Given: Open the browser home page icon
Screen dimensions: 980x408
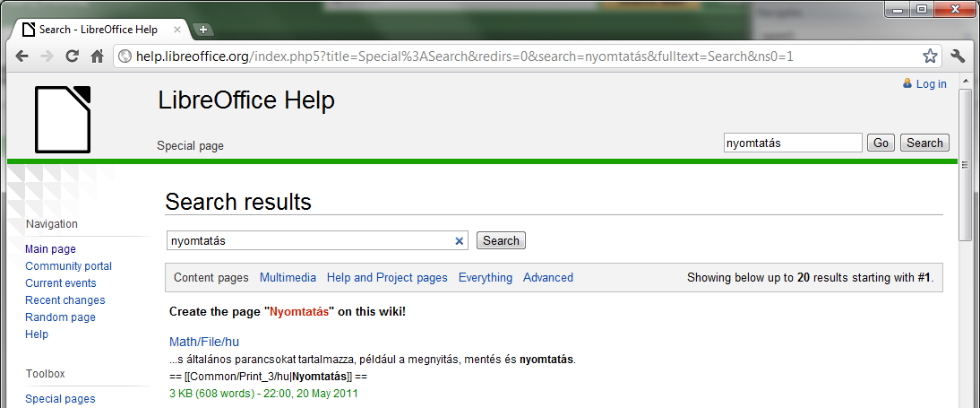Looking at the screenshot, I should click(97, 56).
